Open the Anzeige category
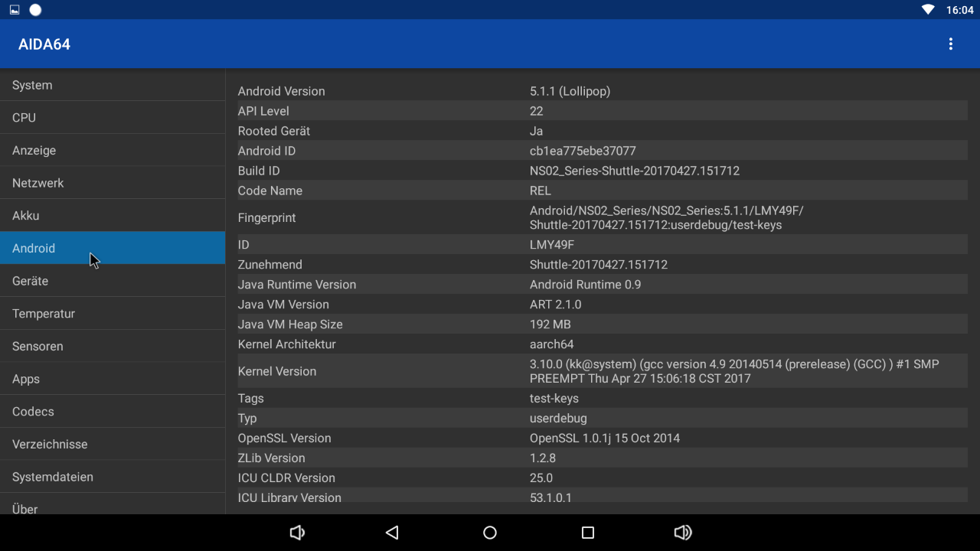Image resolution: width=980 pixels, height=551 pixels. point(113,151)
